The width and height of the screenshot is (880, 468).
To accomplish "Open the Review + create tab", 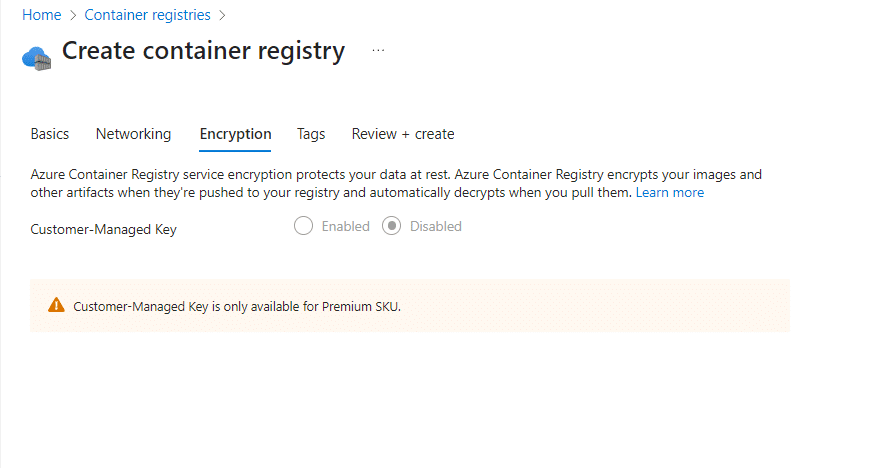I will tap(402, 134).
